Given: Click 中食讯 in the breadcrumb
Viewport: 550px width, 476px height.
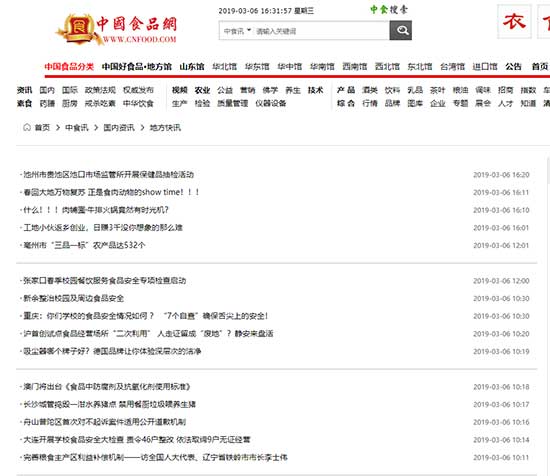Looking at the screenshot, I should pos(77,128).
